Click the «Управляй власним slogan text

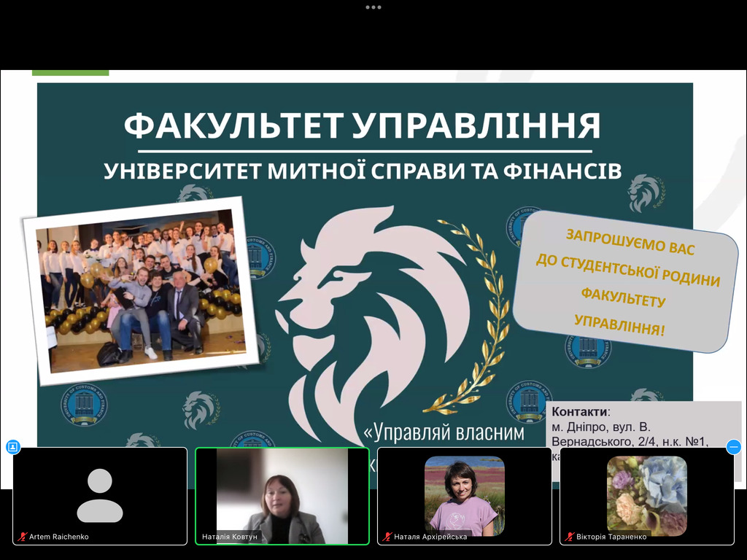444,432
